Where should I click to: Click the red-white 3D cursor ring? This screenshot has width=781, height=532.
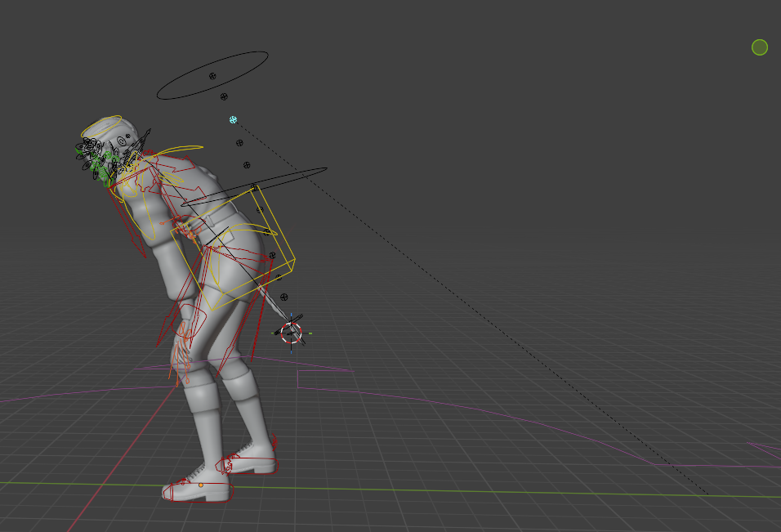click(x=291, y=333)
